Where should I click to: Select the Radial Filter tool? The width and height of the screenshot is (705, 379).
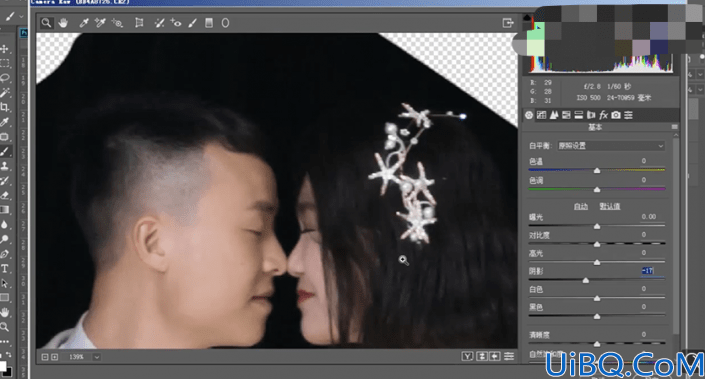(x=225, y=22)
